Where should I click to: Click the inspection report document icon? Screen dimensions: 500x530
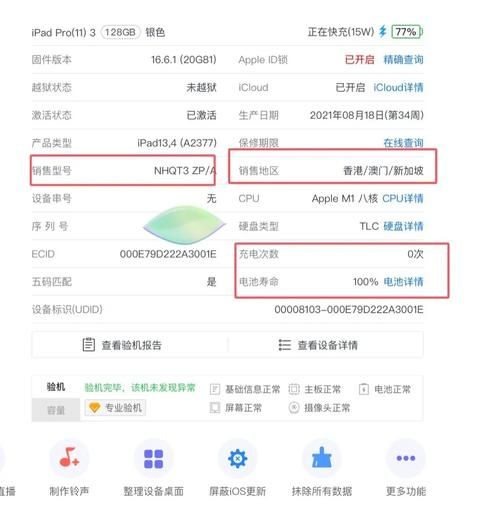(x=89, y=344)
